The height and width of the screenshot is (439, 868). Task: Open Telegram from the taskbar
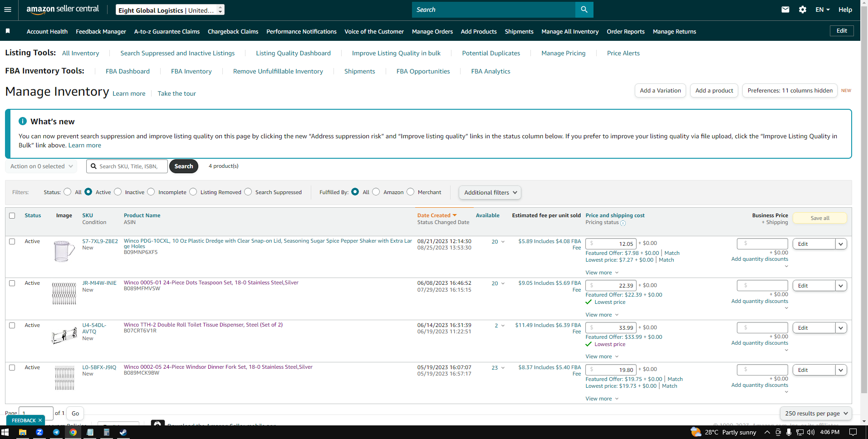click(56, 432)
